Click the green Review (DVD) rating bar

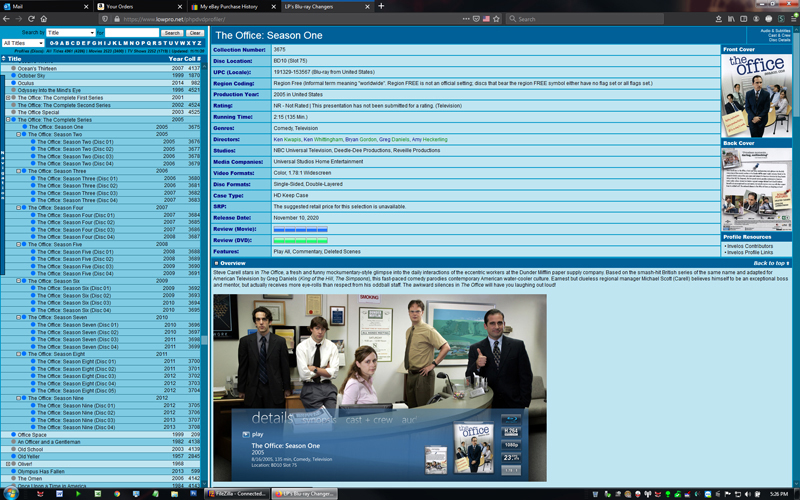301,240
